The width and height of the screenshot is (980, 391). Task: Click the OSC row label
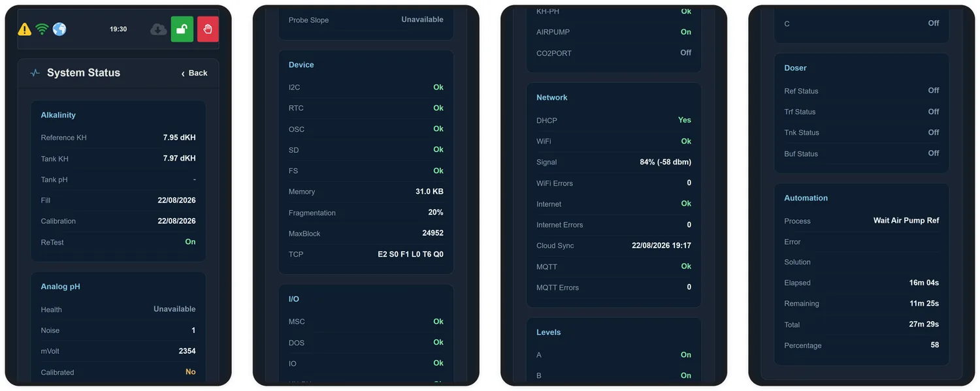point(296,129)
